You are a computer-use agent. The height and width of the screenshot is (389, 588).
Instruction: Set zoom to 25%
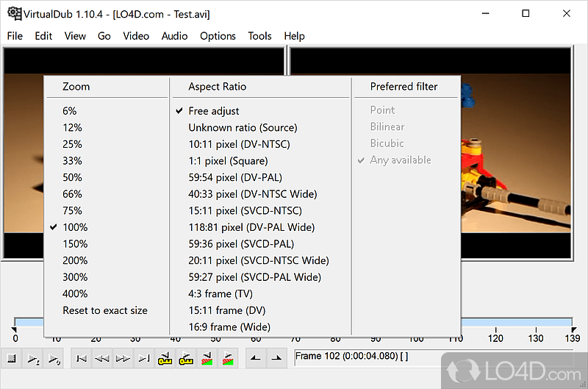pyautogui.click(x=107, y=144)
